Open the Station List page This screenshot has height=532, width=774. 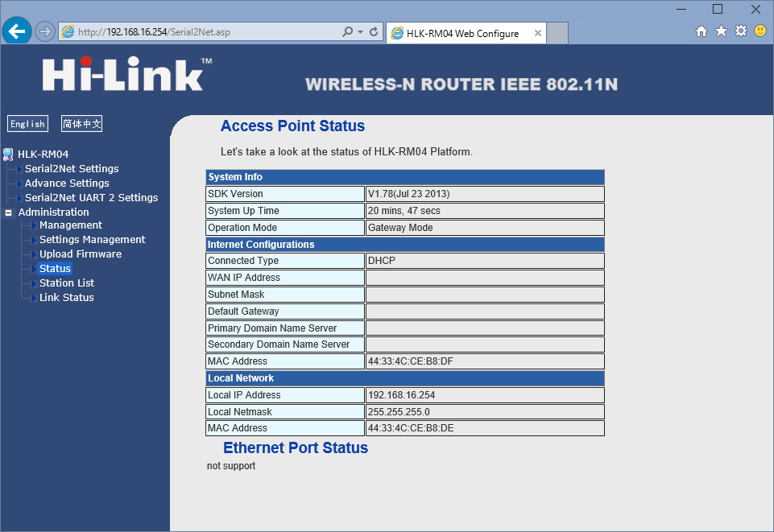click(67, 283)
